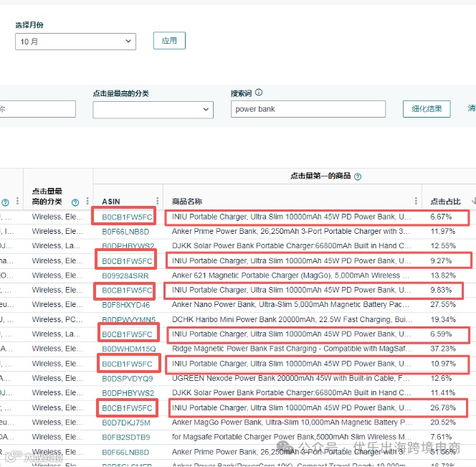Screen dimensions: 476x467
Task: Click the power bank search term field
Action: (308, 109)
